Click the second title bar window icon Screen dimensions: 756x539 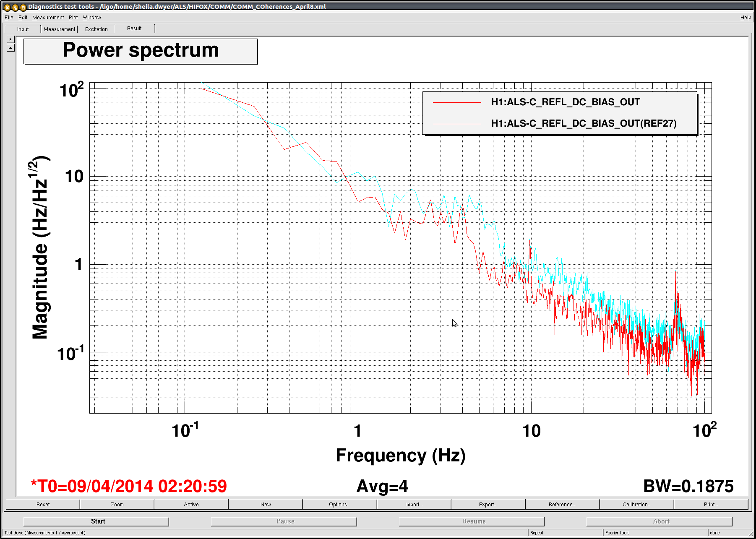(x=15, y=7)
